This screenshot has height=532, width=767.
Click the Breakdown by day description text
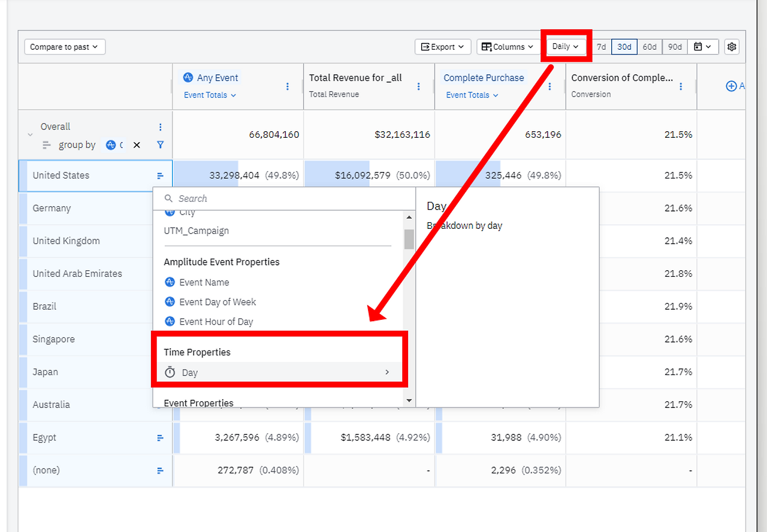(464, 226)
